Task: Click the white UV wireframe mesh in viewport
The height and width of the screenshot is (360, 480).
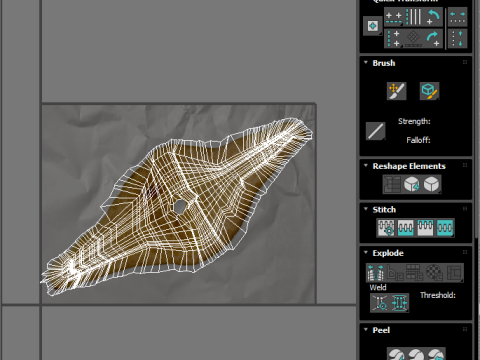Action: tap(177, 207)
